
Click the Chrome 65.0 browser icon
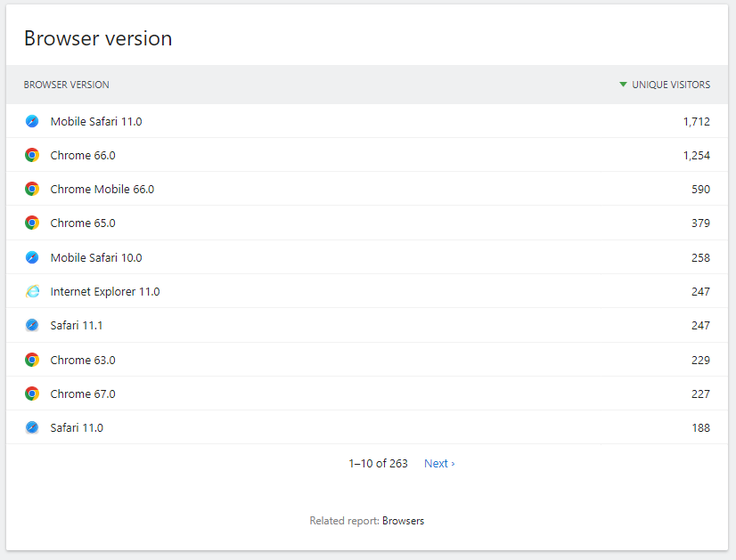pos(32,223)
